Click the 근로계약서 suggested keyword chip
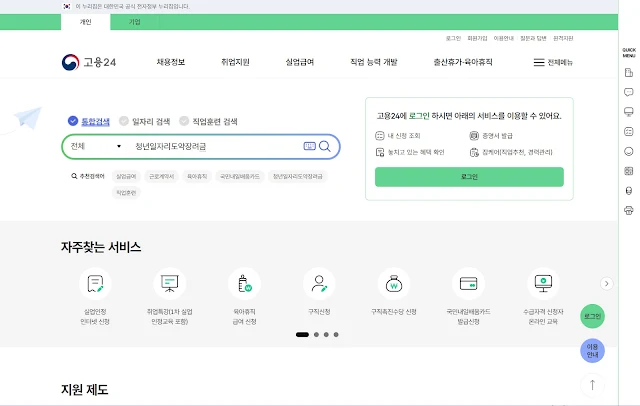The image size is (640, 406). click(162, 176)
